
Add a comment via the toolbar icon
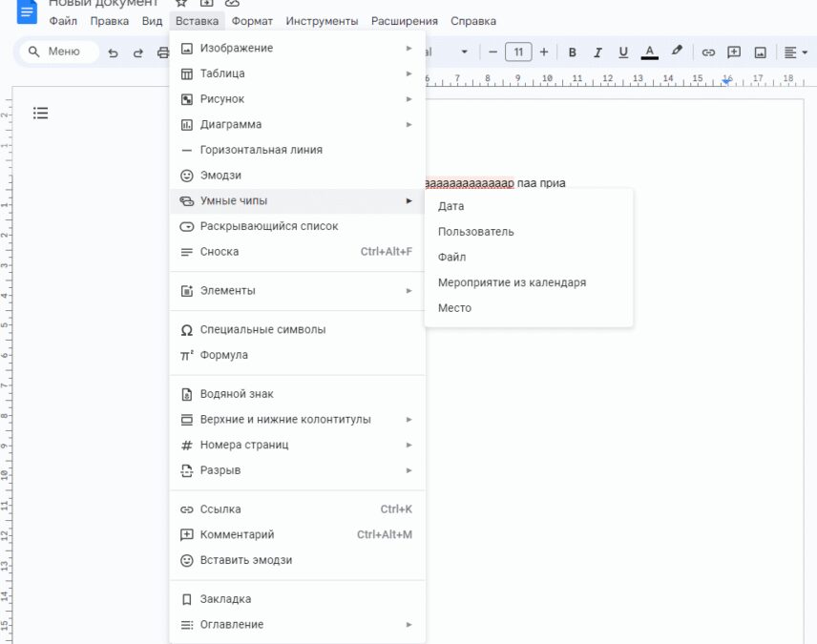[x=734, y=52]
